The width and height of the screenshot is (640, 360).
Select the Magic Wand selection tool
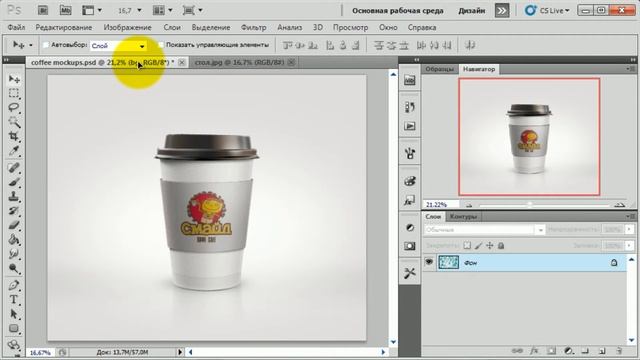click(14, 122)
